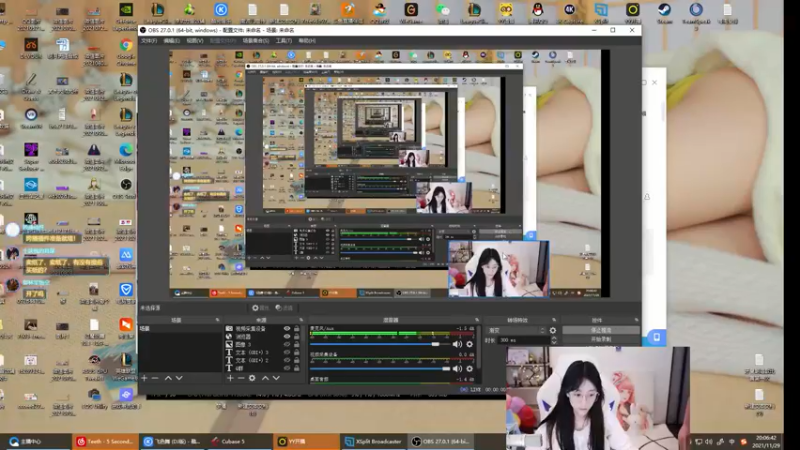Click the 属性 properties button above sources

coord(260,308)
